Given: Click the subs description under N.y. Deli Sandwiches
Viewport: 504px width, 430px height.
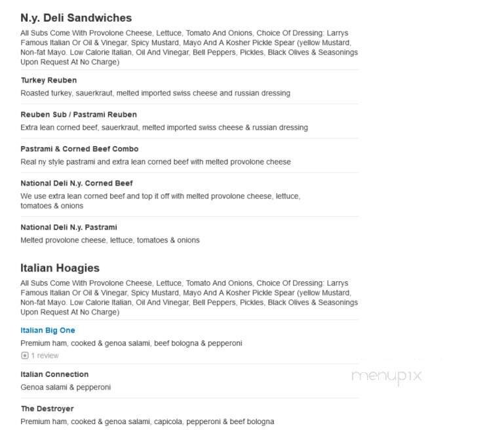Looking at the screenshot, I should point(189,47).
